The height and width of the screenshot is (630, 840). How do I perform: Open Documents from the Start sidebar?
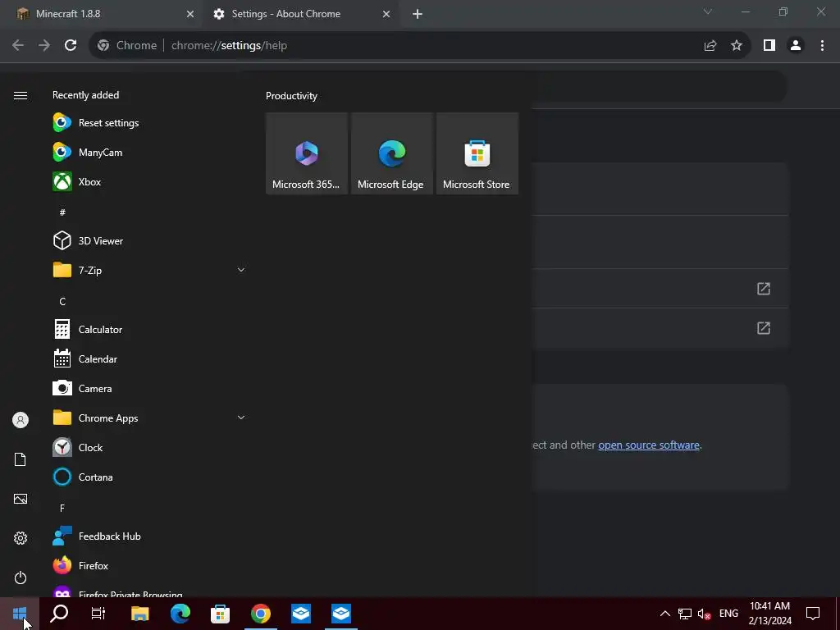21,459
